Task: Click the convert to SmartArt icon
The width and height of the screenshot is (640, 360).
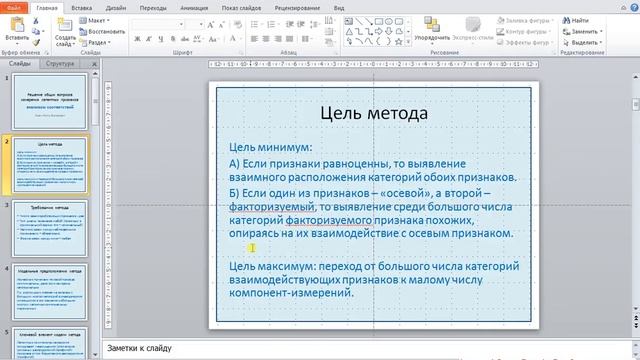Action: click(329, 42)
